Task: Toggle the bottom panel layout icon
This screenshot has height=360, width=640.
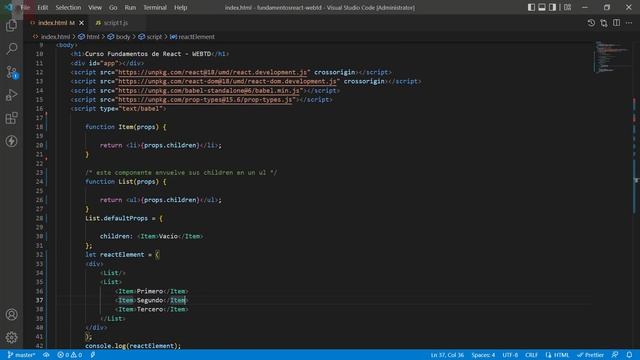Action: pos(542,7)
